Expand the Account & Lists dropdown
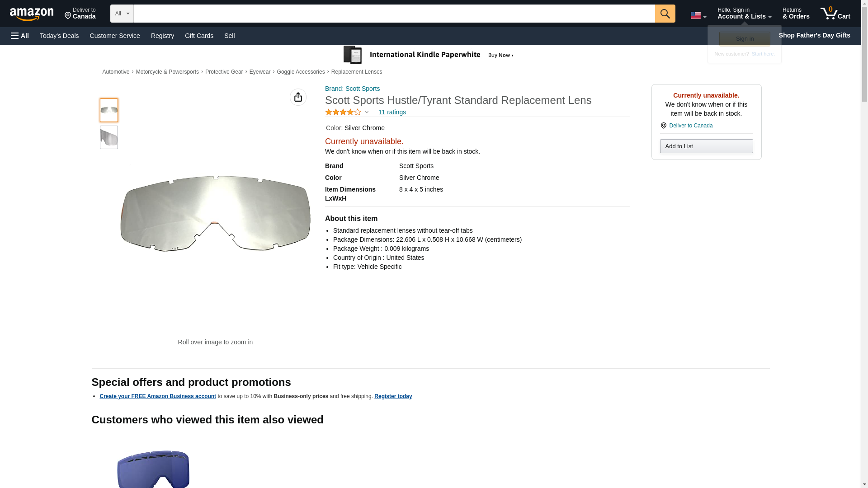 [744, 14]
